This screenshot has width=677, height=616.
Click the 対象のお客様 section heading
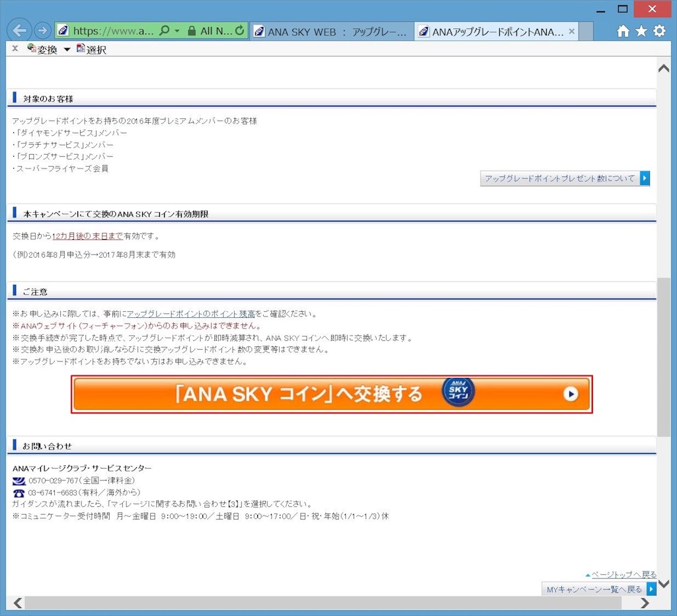[x=48, y=99]
